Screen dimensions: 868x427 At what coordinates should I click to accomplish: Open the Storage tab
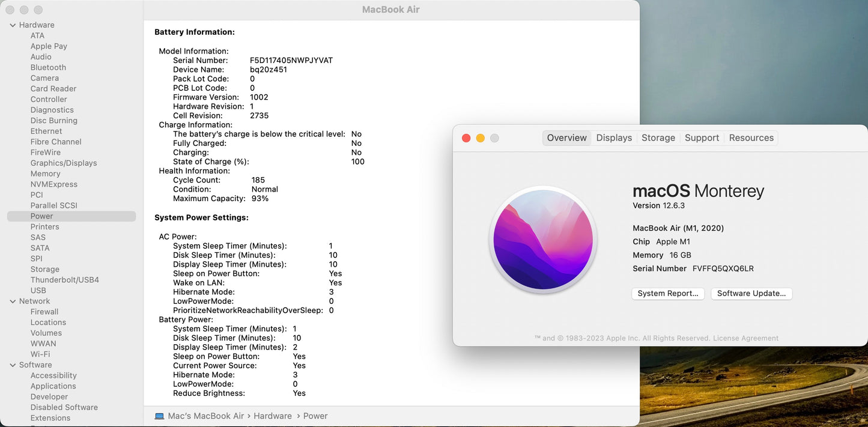658,138
